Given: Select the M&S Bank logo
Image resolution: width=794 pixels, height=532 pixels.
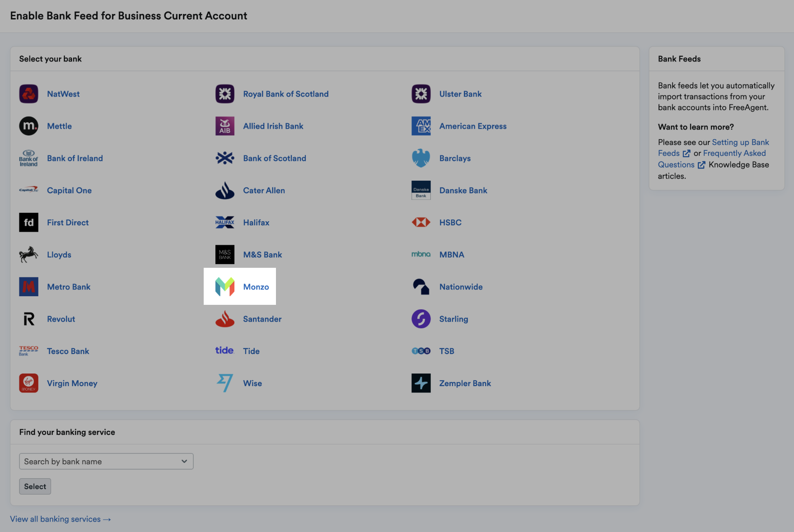Looking at the screenshot, I should pyautogui.click(x=224, y=254).
